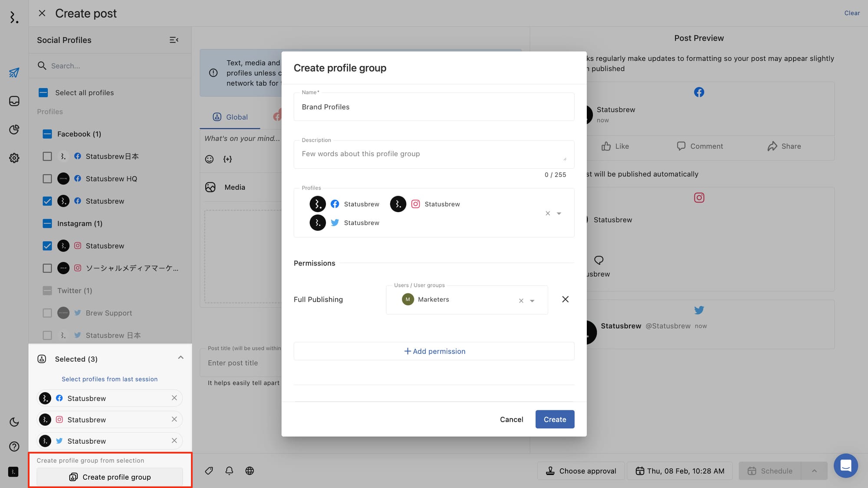Open the Engage inbox icon in sidebar
Image resolution: width=868 pixels, height=488 pixels.
(14, 101)
